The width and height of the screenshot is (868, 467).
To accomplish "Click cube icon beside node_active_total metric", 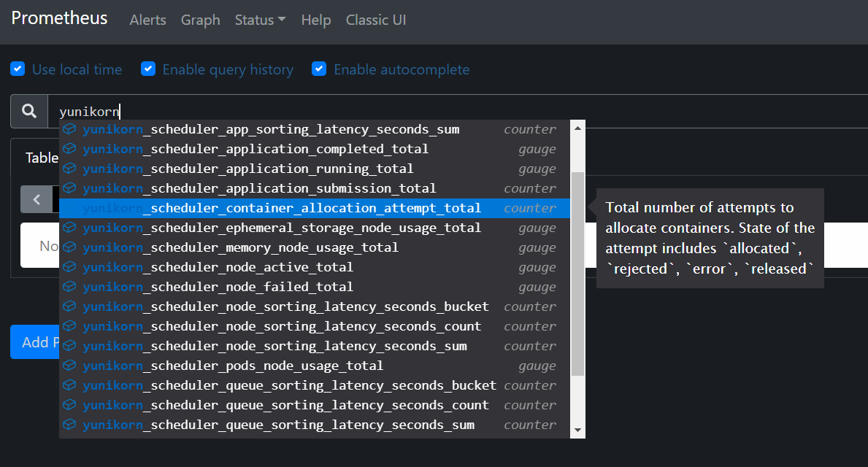I will tap(69, 267).
